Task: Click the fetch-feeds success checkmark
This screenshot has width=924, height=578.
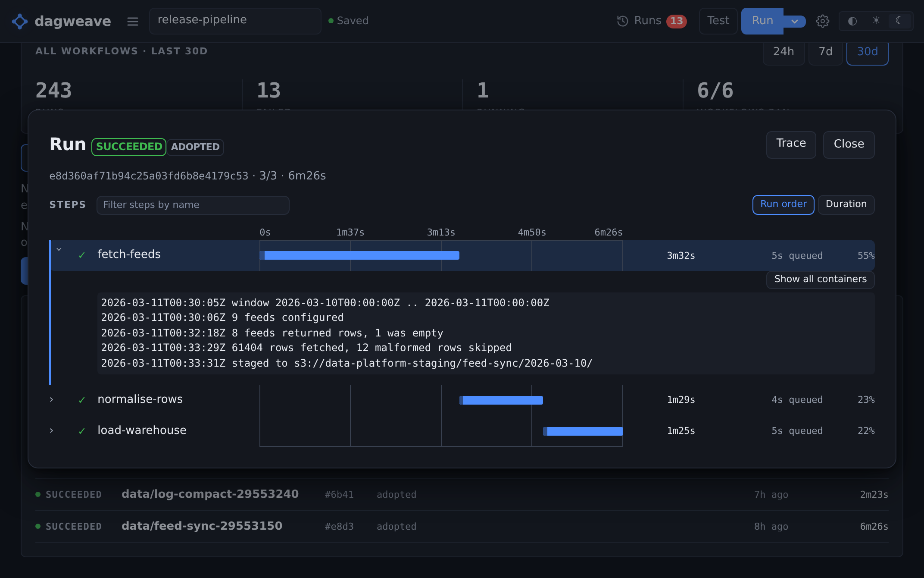Action: pos(82,255)
